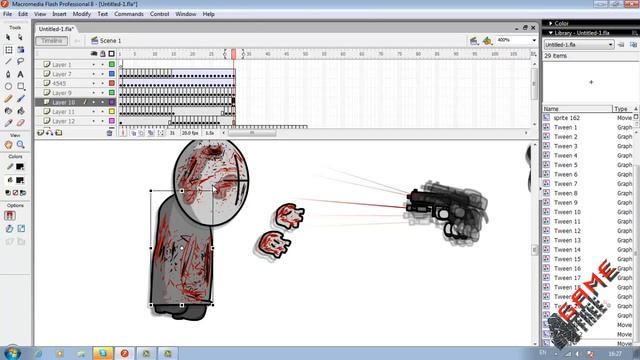Select the Eraser tool
The height and width of the screenshot is (360, 640).
tap(20, 123)
